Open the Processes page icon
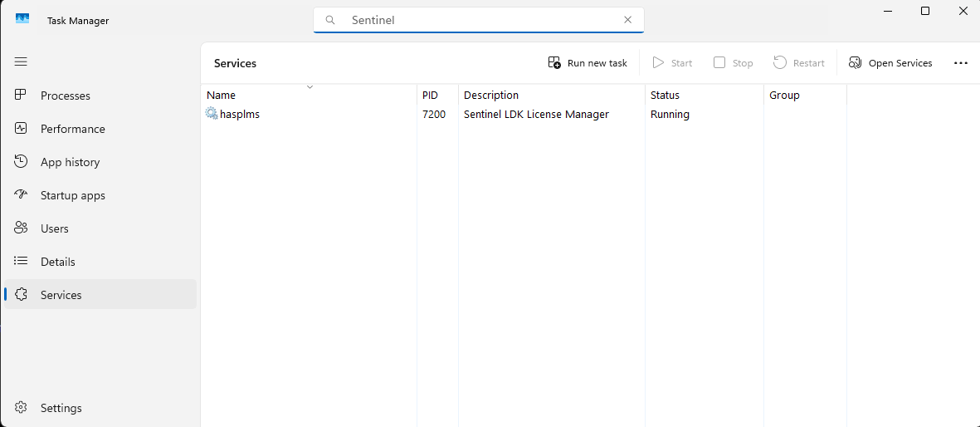Viewport: 980px width, 427px height. [x=22, y=96]
